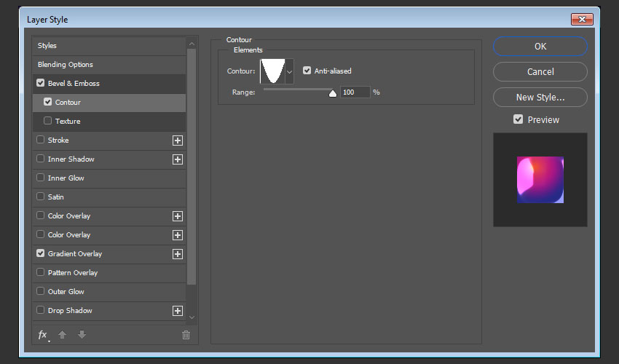Select Blending Options in styles list
This screenshot has height=364, width=619.
(66, 65)
